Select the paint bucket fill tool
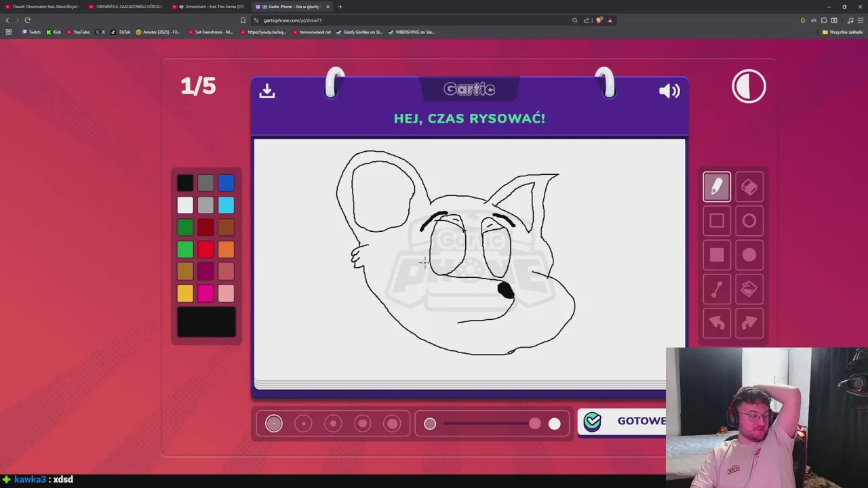 749,289
